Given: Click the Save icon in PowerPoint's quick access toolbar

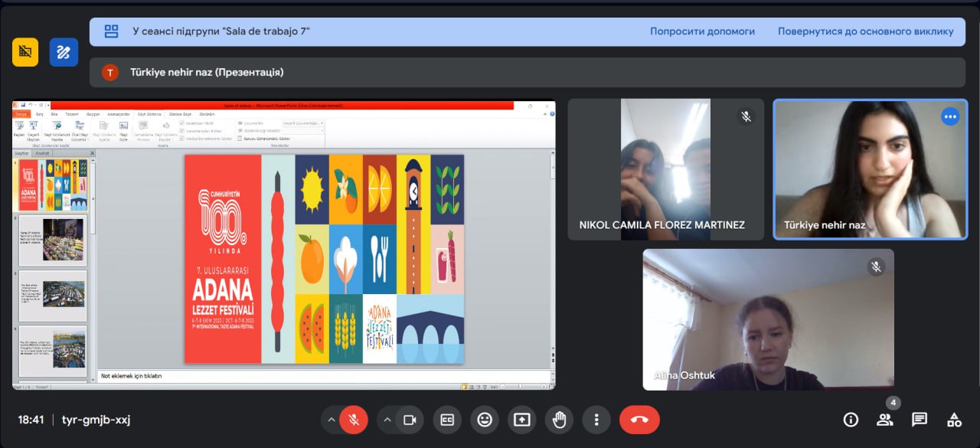Looking at the screenshot, I should pos(24,105).
